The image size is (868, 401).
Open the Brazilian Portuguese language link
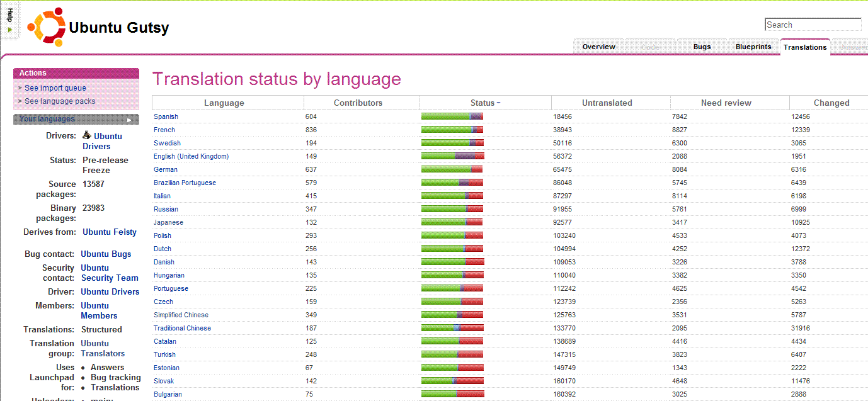[185, 183]
